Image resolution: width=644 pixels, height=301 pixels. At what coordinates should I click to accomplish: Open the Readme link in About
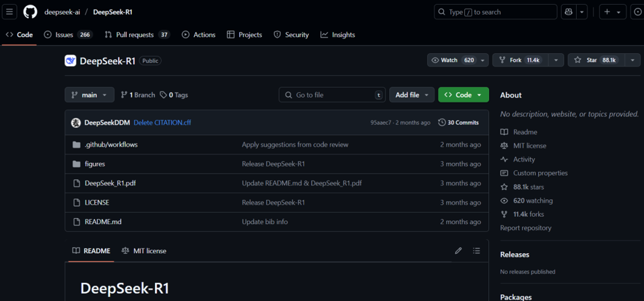tap(519, 132)
